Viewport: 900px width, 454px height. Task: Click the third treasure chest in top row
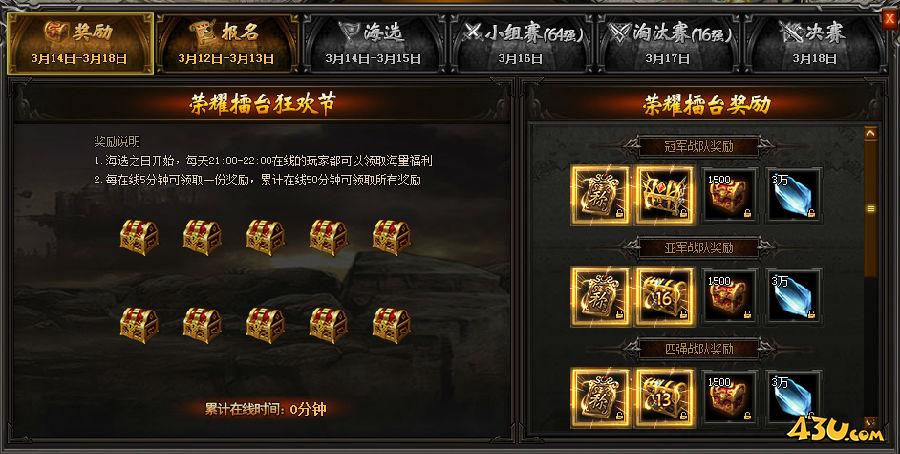265,237
